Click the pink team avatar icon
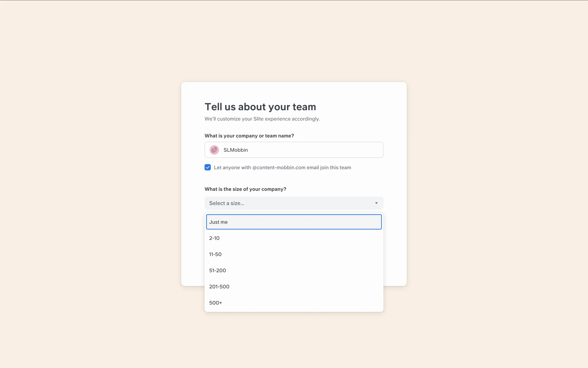This screenshot has height=368, width=588. click(214, 150)
